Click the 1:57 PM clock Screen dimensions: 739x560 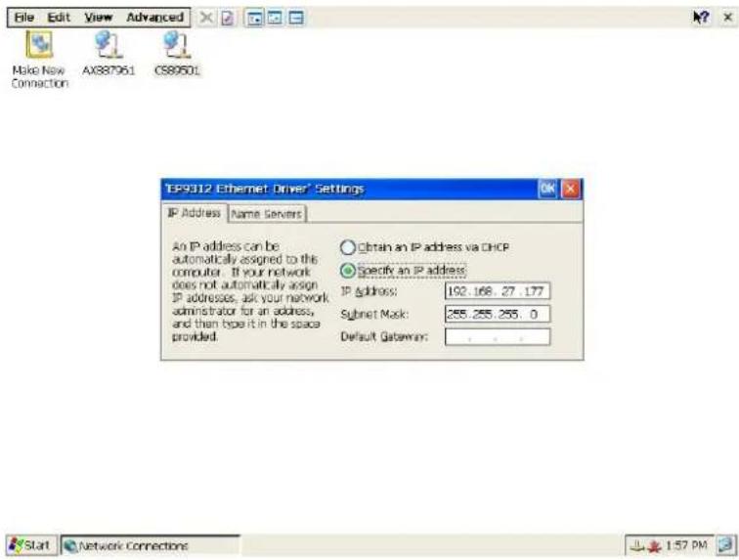click(686, 545)
